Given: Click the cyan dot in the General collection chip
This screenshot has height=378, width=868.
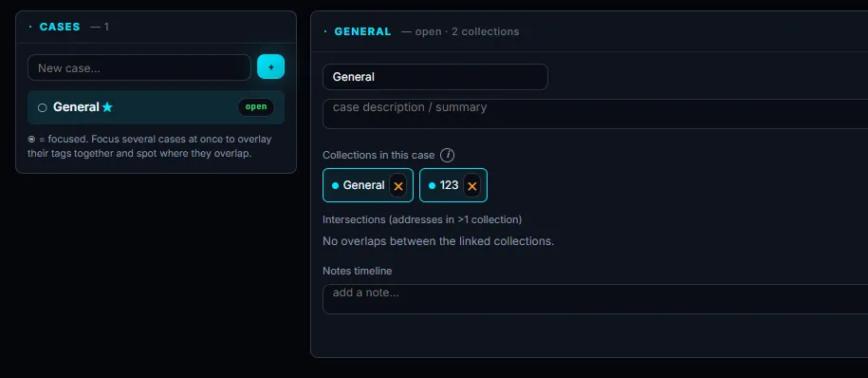Looking at the screenshot, I should pos(335,185).
